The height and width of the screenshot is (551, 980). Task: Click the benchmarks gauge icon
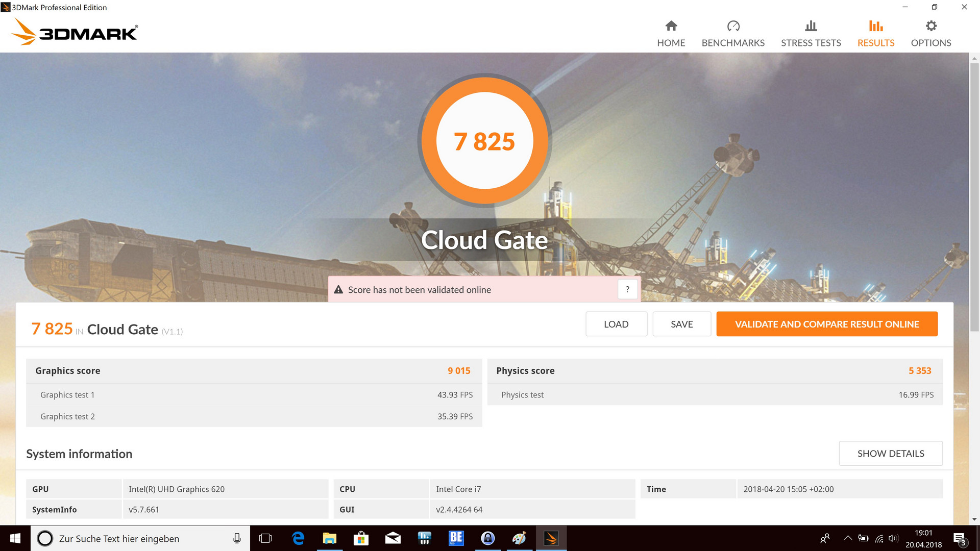coord(733,26)
